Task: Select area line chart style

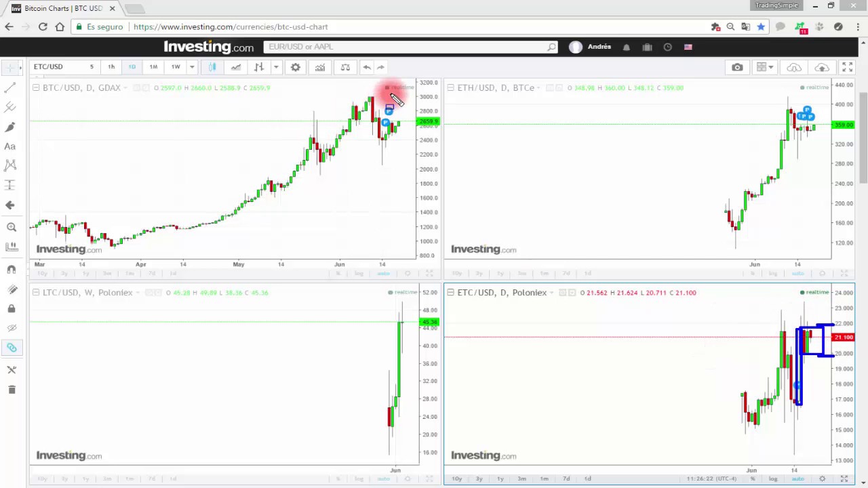Action: point(235,67)
